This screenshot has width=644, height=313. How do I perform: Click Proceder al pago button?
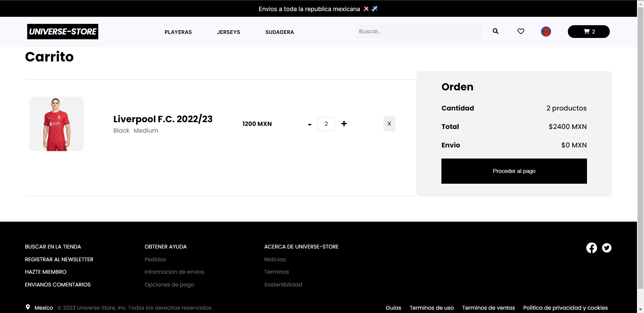514,171
